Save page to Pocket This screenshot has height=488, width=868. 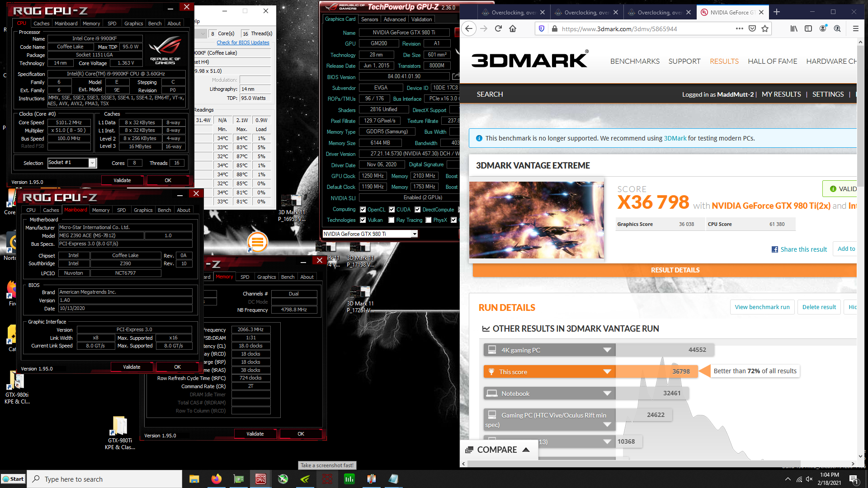[752, 28]
